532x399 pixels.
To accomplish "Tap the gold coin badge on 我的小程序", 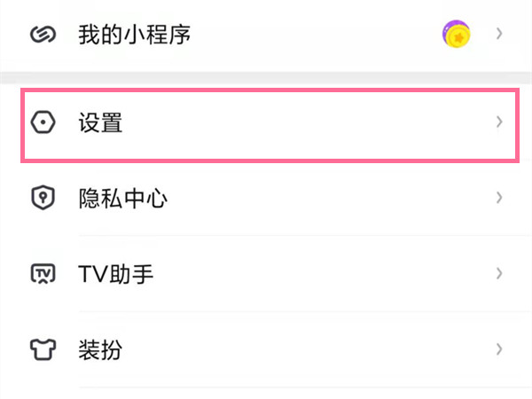I will coord(457,35).
